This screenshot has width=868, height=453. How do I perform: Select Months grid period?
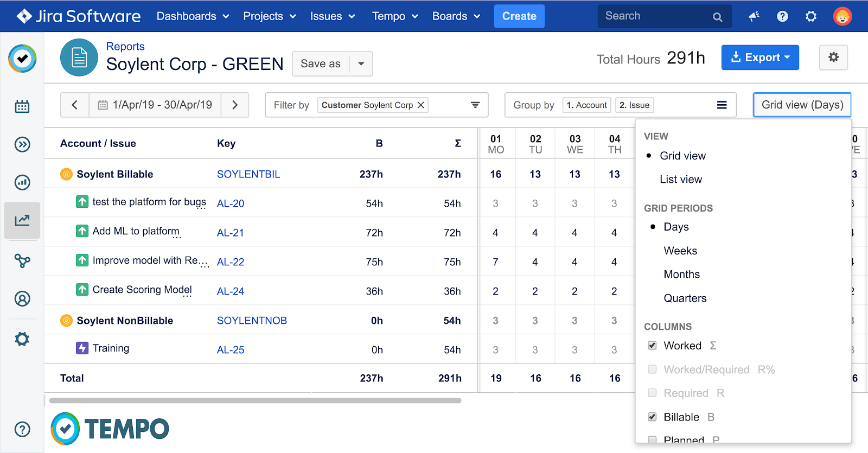(682, 274)
